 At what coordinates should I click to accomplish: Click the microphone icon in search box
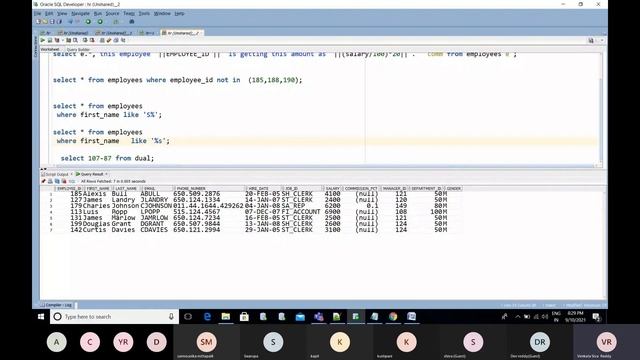(x=171, y=317)
